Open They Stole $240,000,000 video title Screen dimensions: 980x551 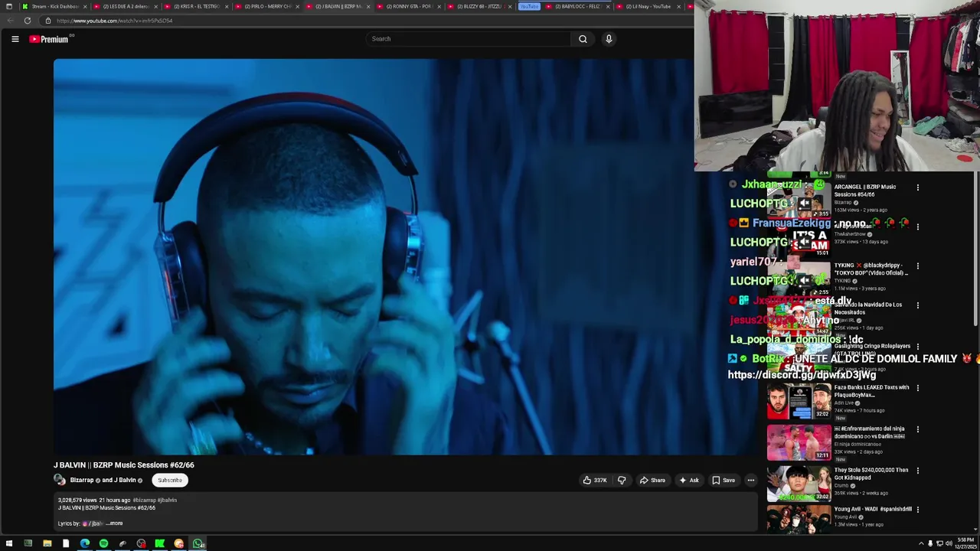pos(871,474)
